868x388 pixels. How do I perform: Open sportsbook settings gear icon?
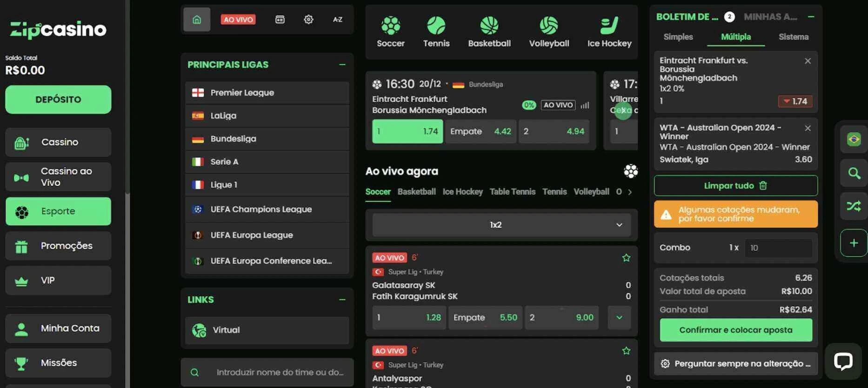pos(308,20)
